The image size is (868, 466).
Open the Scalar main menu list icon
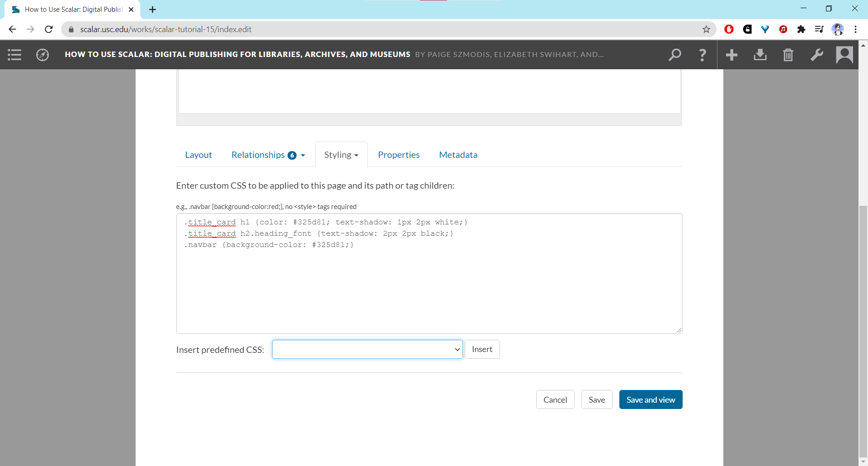[x=14, y=55]
